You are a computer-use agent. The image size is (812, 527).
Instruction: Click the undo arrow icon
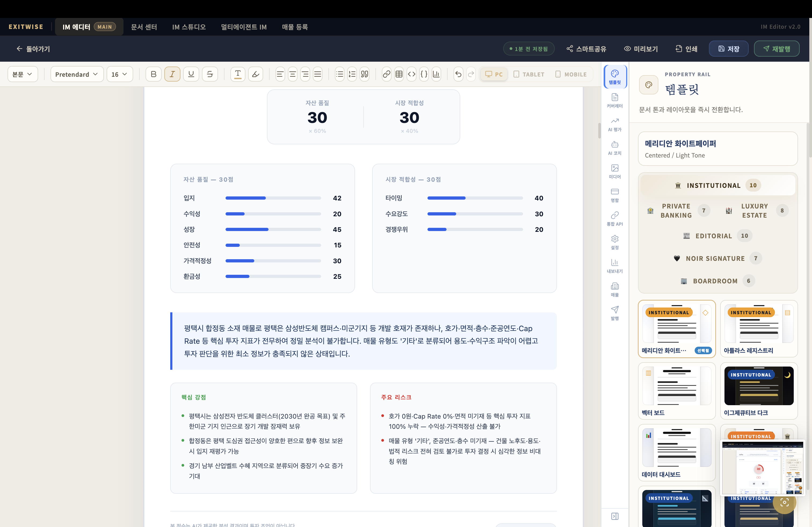point(458,74)
